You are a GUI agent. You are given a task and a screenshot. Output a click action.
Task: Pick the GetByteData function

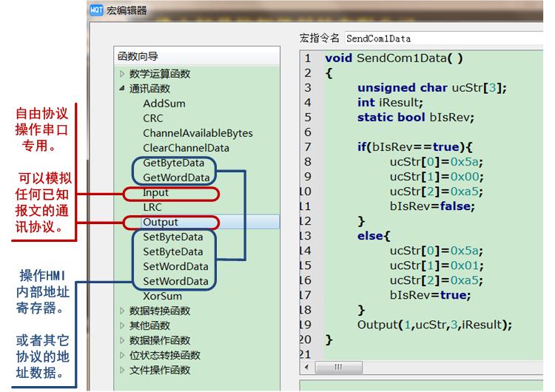tap(173, 163)
